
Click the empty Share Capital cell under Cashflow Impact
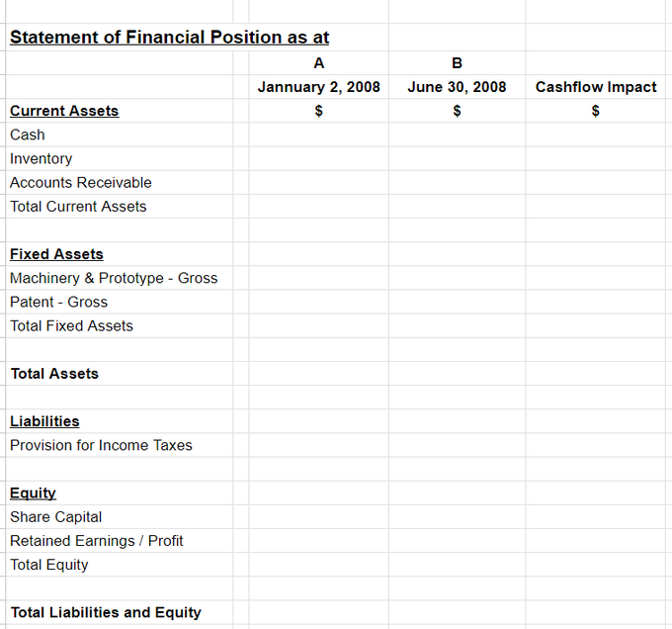pos(596,517)
